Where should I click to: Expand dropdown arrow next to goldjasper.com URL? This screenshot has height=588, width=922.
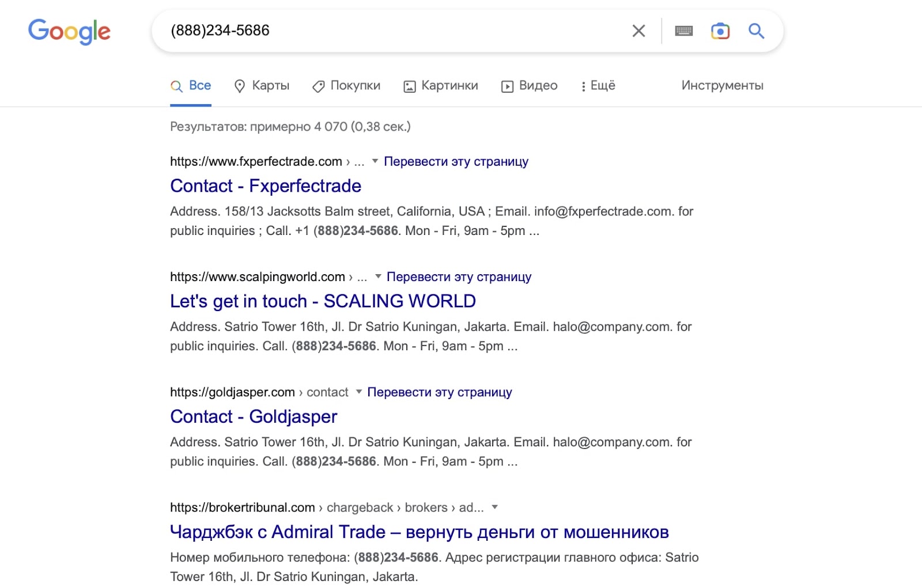coord(358,392)
